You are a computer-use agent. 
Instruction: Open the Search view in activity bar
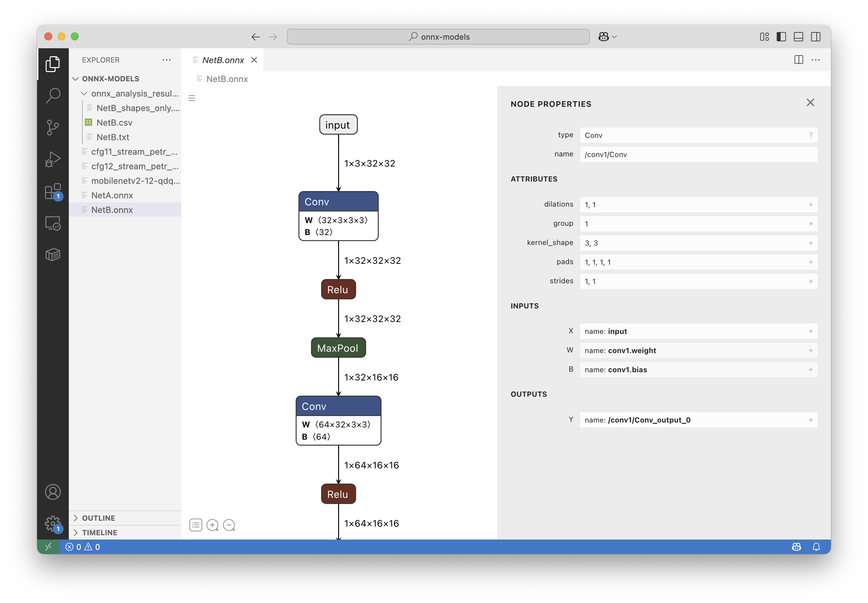(x=53, y=96)
